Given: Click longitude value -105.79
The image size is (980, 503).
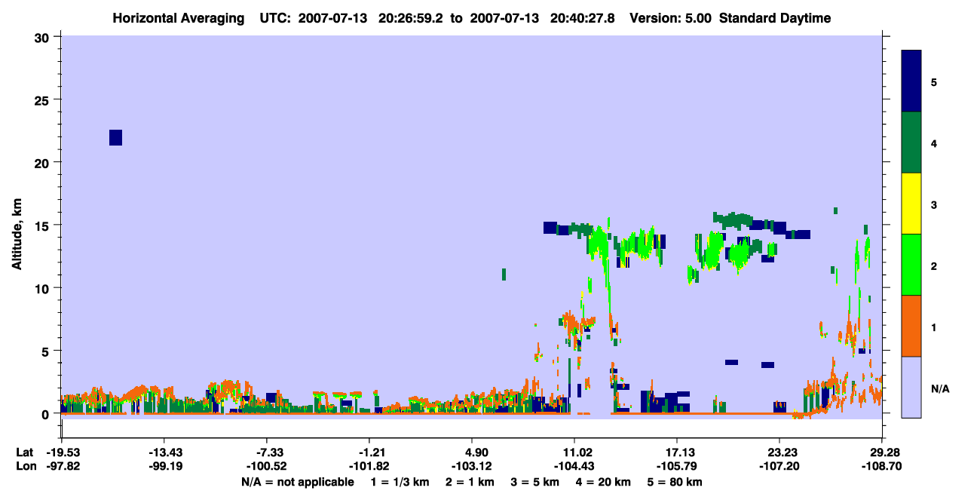Looking at the screenshot, I should 678,466.
